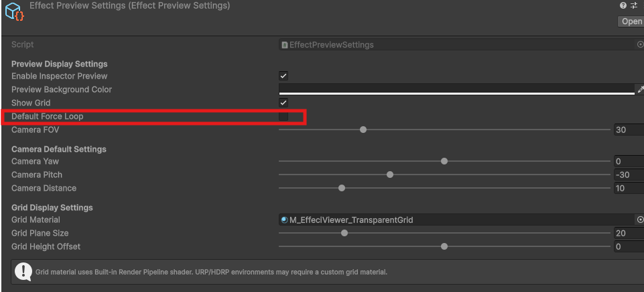The width and height of the screenshot is (644, 292).
Task: Click the ScriptableObject asset icon in header
Action: click(x=14, y=11)
